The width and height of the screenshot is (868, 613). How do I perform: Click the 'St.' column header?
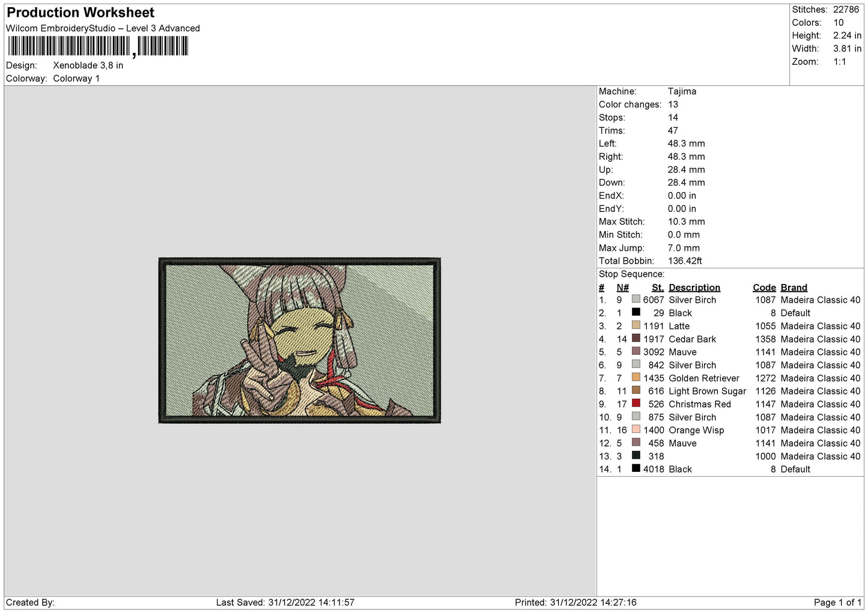[658, 288]
